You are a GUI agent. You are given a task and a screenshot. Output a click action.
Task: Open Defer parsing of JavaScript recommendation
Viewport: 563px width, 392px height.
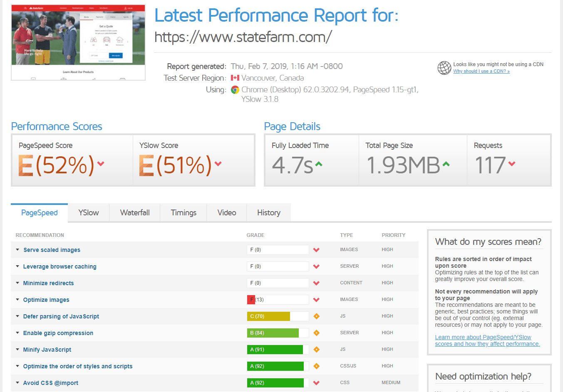[x=61, y=316]
